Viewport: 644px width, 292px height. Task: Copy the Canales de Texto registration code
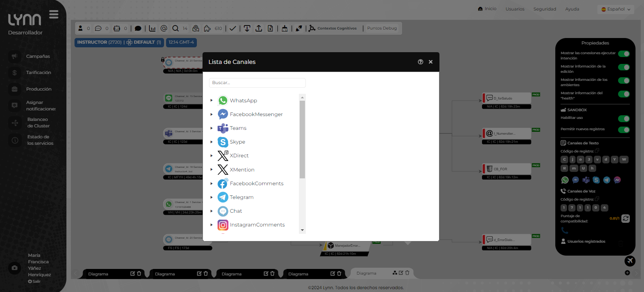[x=597, y=151]
